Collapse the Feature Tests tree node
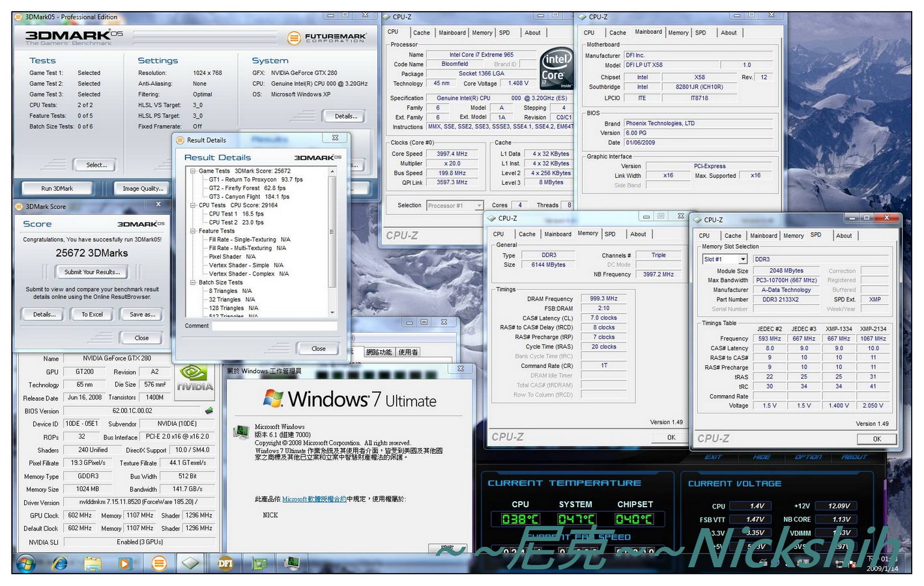This screenshot has width=924, height=586. pos(193,231)
